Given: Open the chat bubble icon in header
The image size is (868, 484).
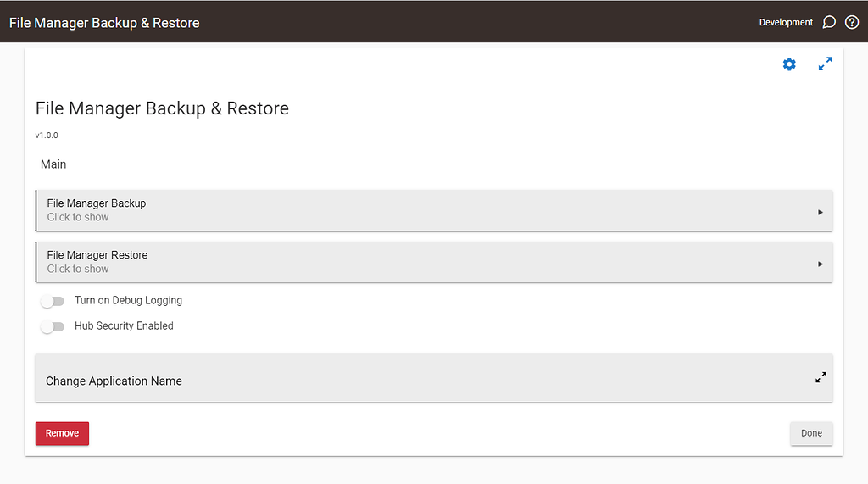Looking at the screenshot, I should pos(830,22).
